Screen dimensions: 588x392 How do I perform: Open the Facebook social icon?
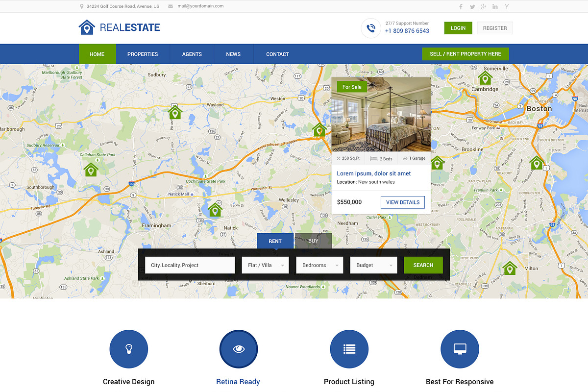[x=461, y=6]
